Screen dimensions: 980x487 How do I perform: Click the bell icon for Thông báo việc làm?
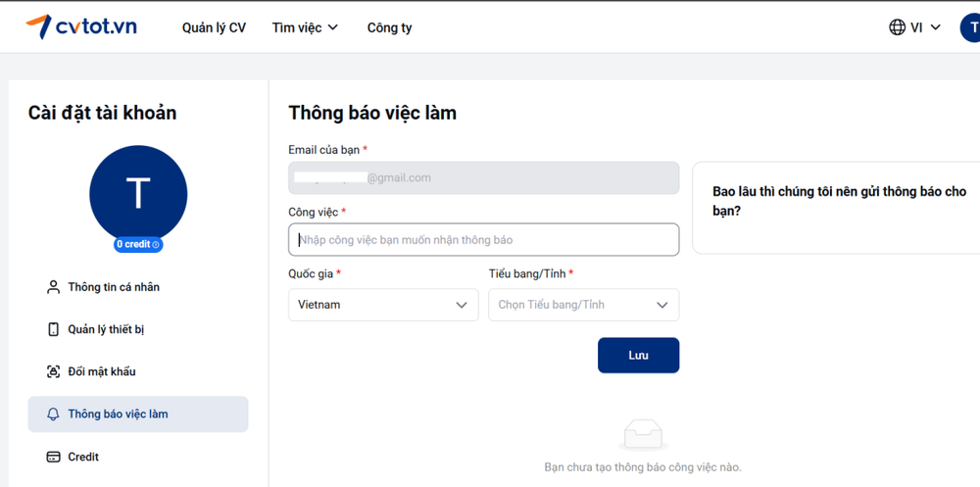click(54, 414)
